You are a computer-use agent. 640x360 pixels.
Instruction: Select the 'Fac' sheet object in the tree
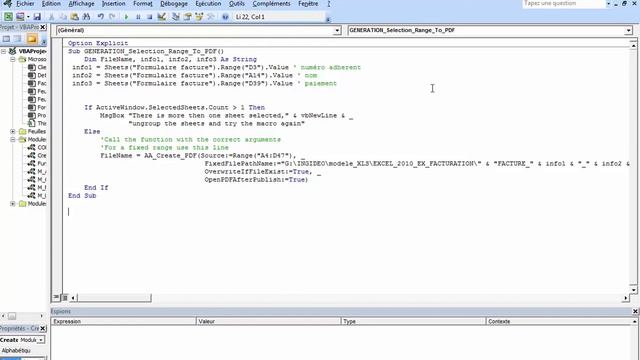(37, 83)
